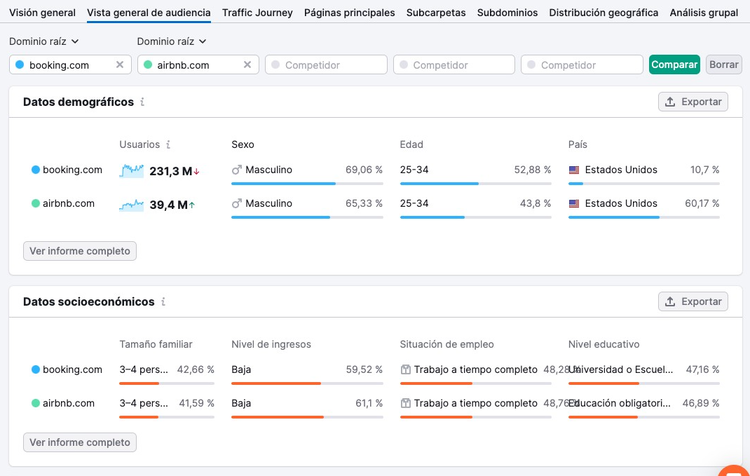Click male symbol icon in airbnb.com row

coord(237,204)
